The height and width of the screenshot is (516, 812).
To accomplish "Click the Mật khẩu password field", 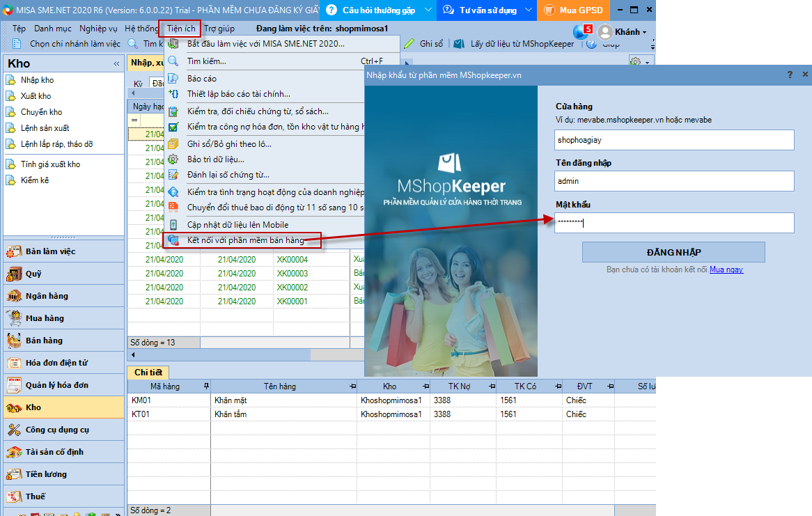I will 673,223.
